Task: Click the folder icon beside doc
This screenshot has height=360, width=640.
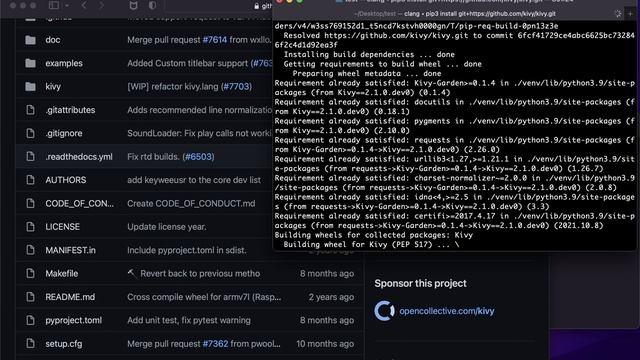Action: [x=31, y=40]
